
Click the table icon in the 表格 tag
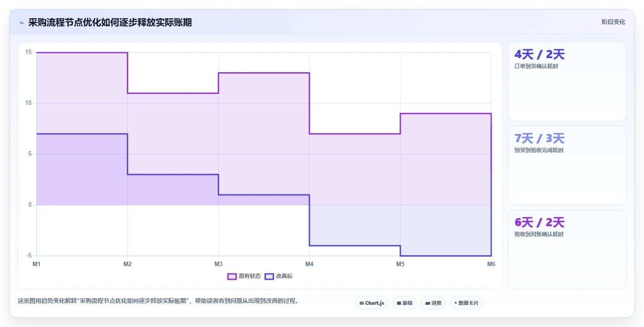(399, 303)
